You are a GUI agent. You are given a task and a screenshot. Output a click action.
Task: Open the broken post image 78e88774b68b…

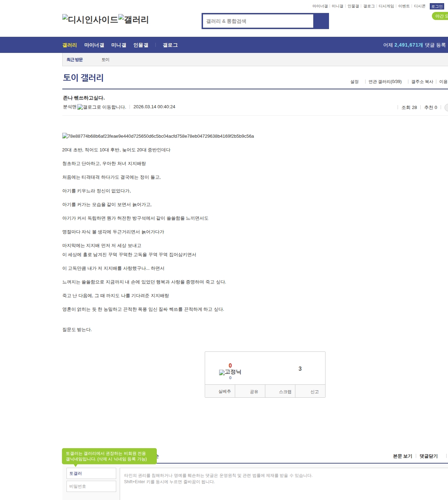pyautogui.click(x=158, y=136)
